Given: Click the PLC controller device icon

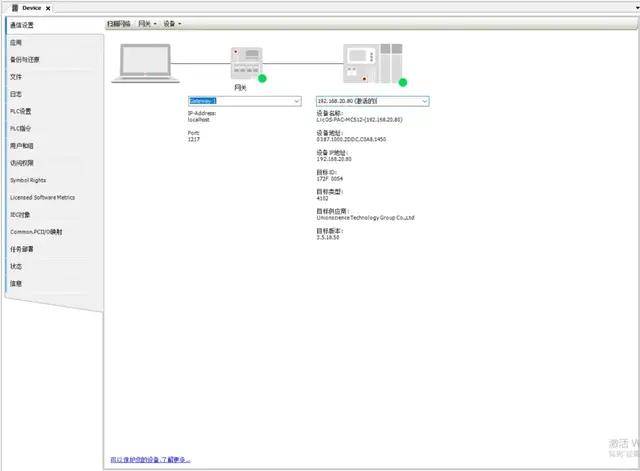Looking at the screenshot, I should 372,62.
